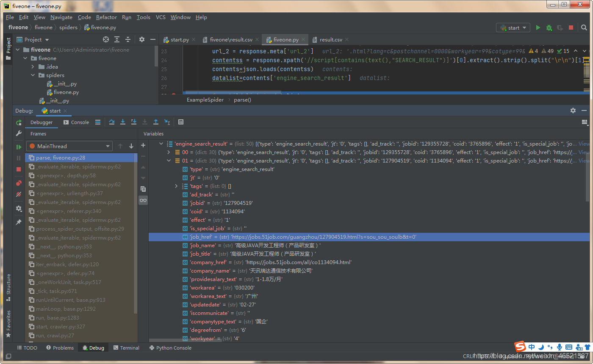Click Step Into My Code icon
Image resolution: width=593 pixels, height=364 pixels.
point(134,122)
